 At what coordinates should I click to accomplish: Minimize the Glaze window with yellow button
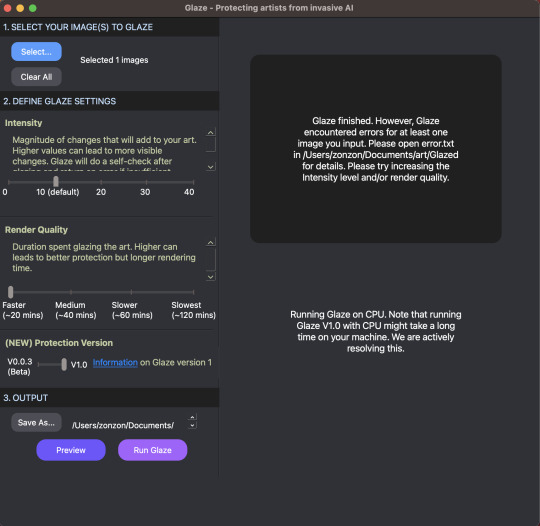click(20, 8)
